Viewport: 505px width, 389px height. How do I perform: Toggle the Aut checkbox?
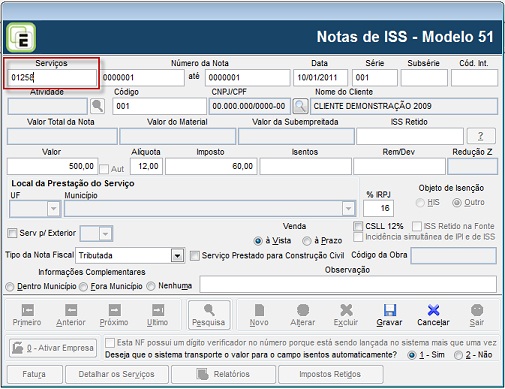tap(104, 169)
